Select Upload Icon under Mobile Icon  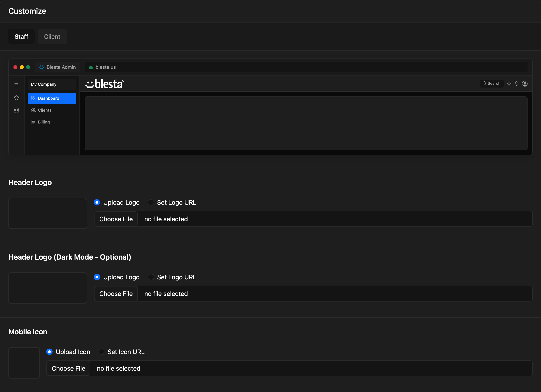pyautogui.click(x=49, y=352)
